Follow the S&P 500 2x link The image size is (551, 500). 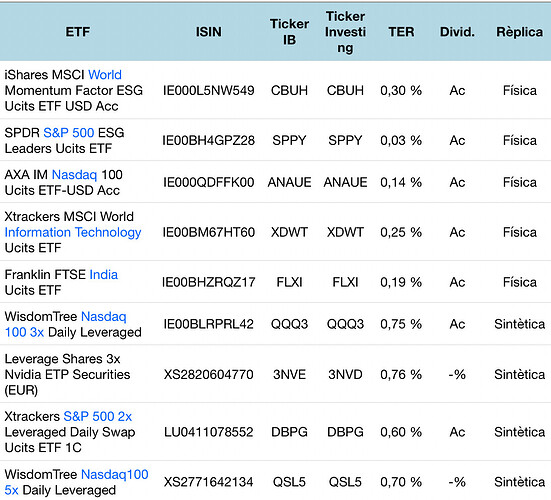click(98, 416)
